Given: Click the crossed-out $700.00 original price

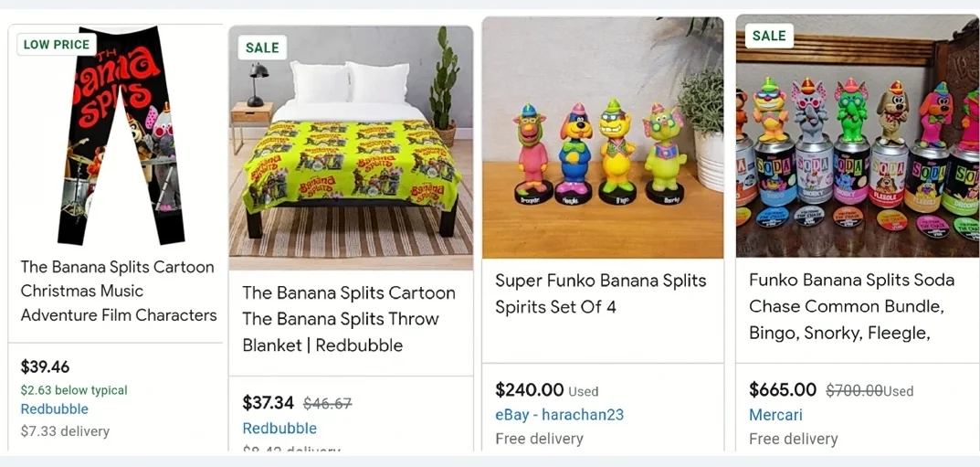Looking at the screenshot, I should pos(854,390).
